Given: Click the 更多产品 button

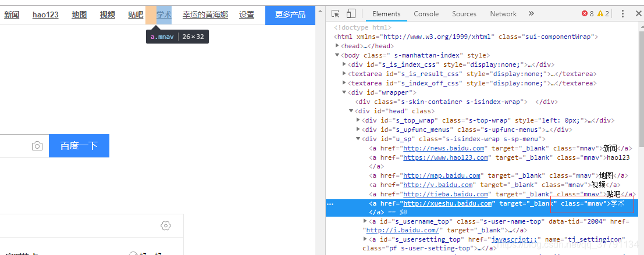Looking at the screenshot, I should (x=290, y=15).
